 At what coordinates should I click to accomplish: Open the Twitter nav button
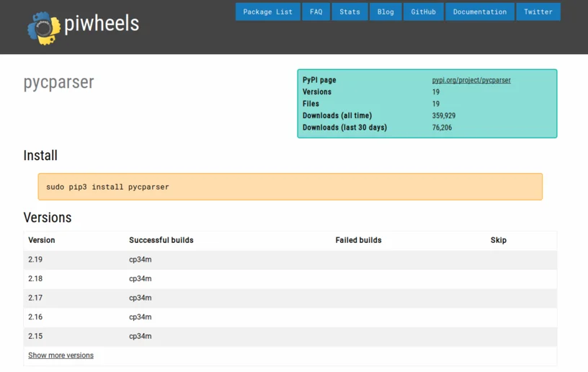538,12
